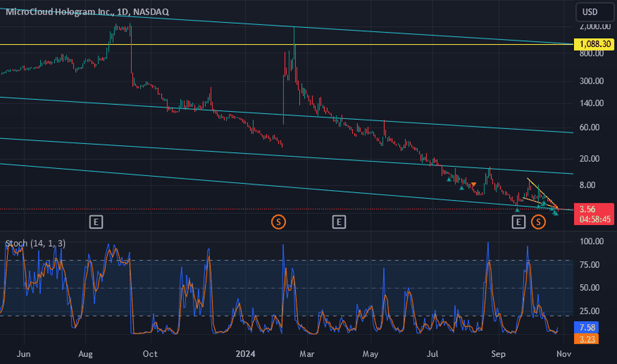617x364 pixels.
Task: Click the May label on time axis
Action: pyautogui.click(x=370, y=354)
